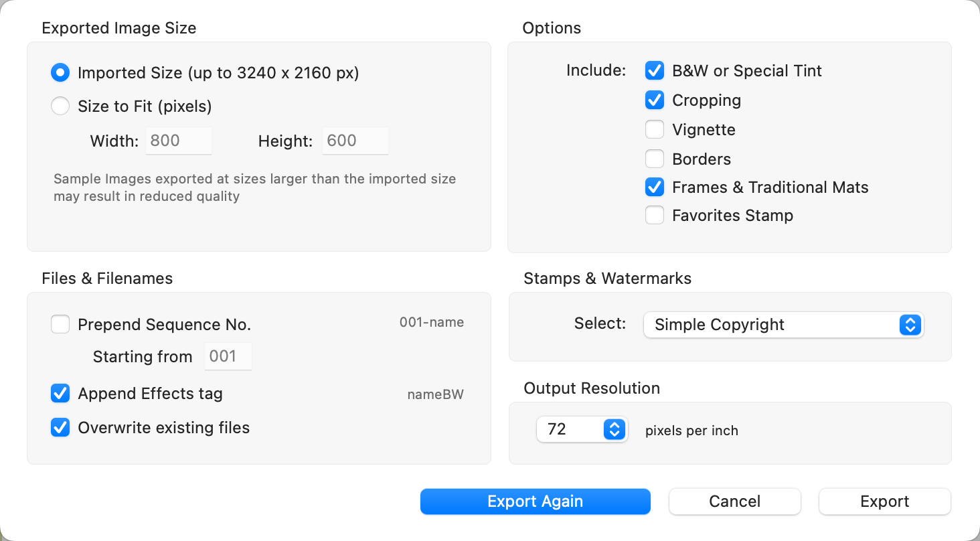Click the Starting from number field
The height and width of the screenshot is (541, 980).
[x=228, y=356]
